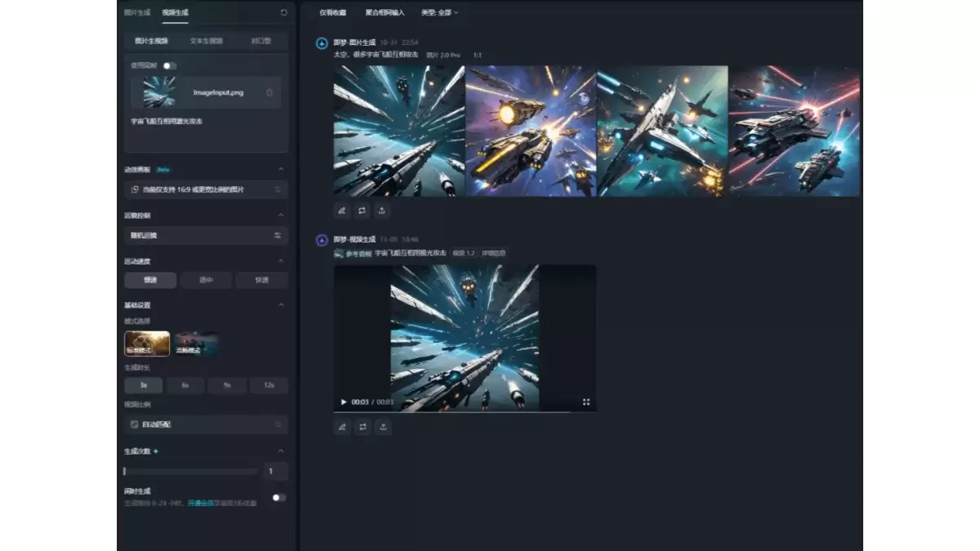
Task: Collapse the 生成次数 section
Action: tap(281, 451)
